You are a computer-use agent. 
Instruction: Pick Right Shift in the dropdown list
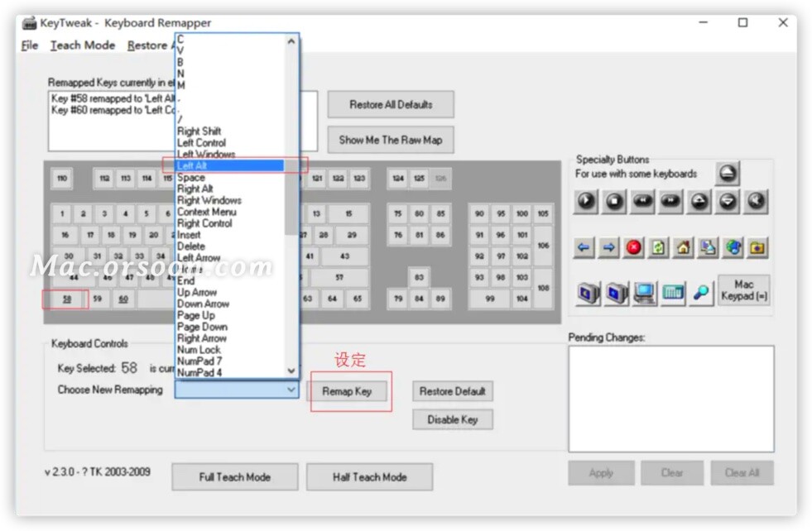[x=229, y=132]
